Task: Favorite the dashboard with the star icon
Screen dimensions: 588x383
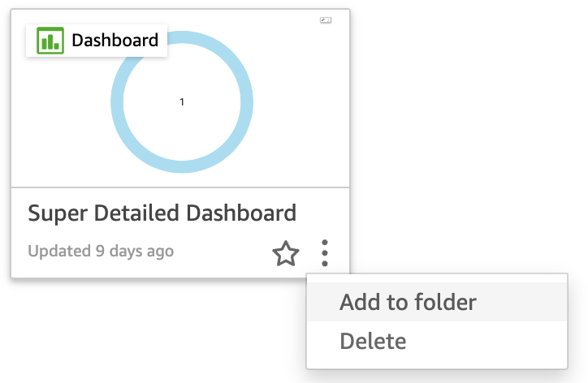Action: pos(285,253)
